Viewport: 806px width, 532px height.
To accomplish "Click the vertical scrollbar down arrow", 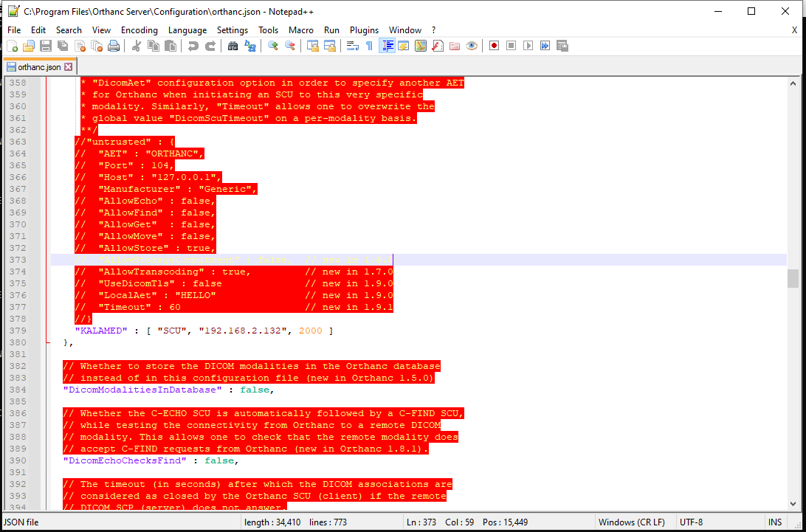I will tap(793, 504).
